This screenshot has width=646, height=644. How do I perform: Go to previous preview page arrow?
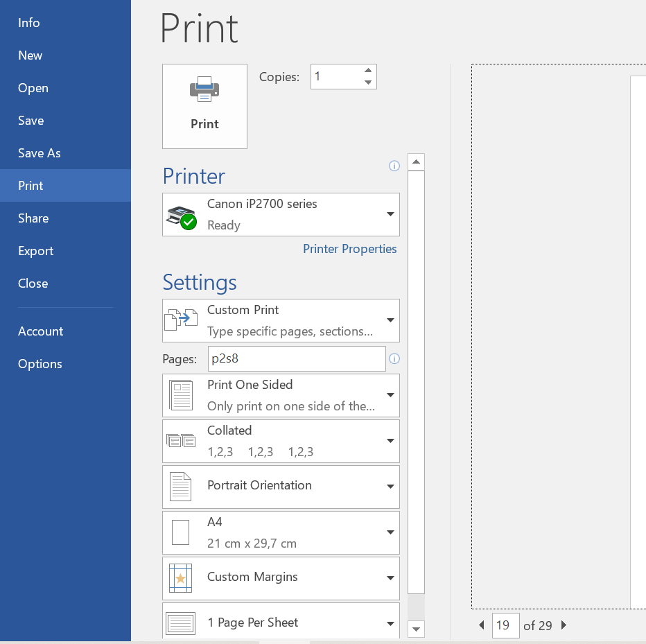[x=481, y=625]
